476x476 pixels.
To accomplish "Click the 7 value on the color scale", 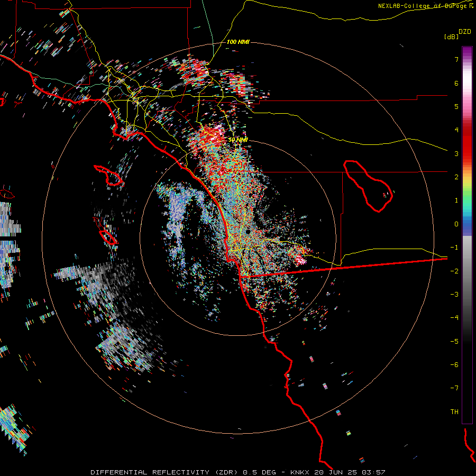I will [456, 59].
